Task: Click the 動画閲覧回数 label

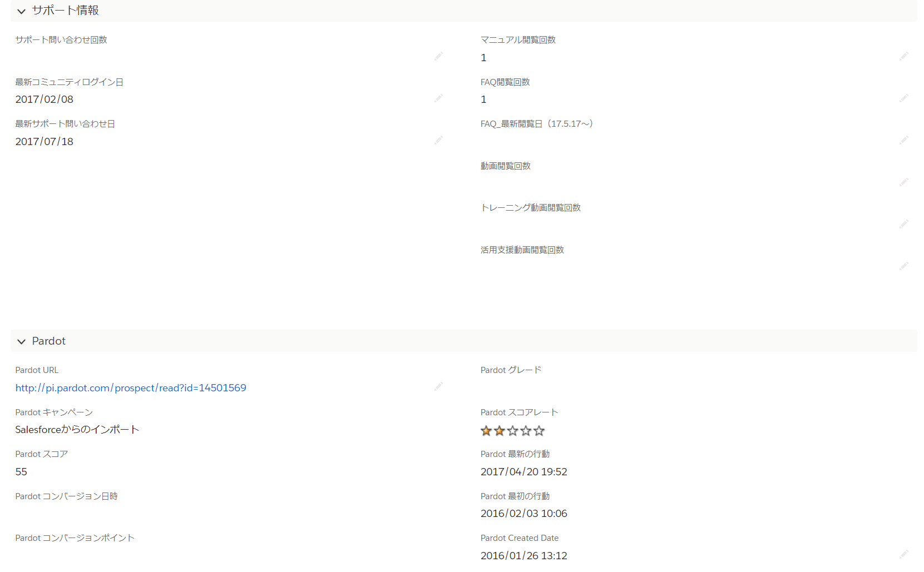Action: [x=506, y=166]
